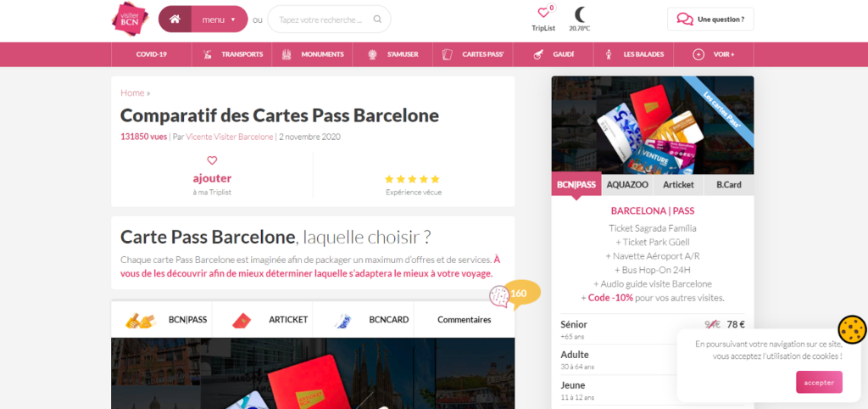Image resolution: width=868 pixels, height=409 pixels.
Task: Switch to the B.Card tab
Action: point(728,185)
